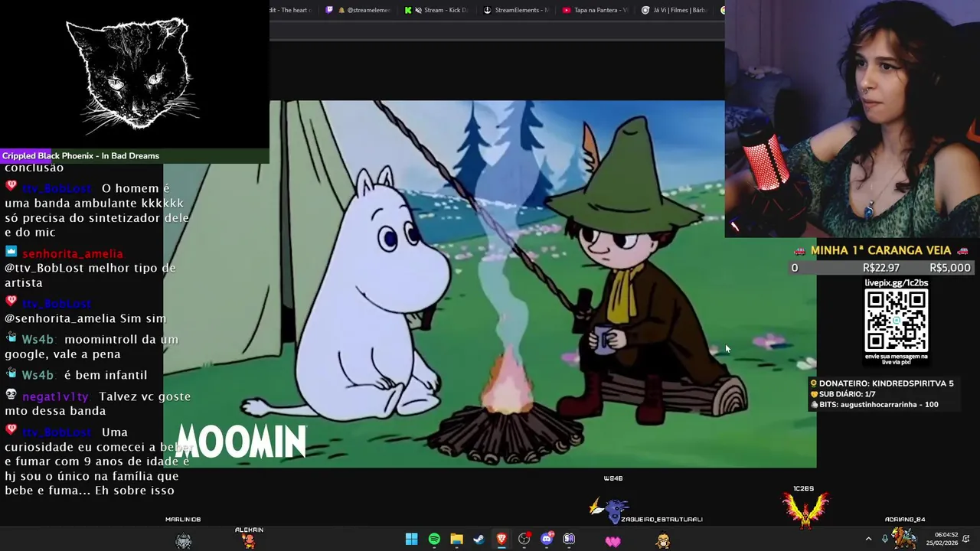Switch to the '@streamelements' Twitch tab
The width and height of the screenshot is (980, 551).
358,10
